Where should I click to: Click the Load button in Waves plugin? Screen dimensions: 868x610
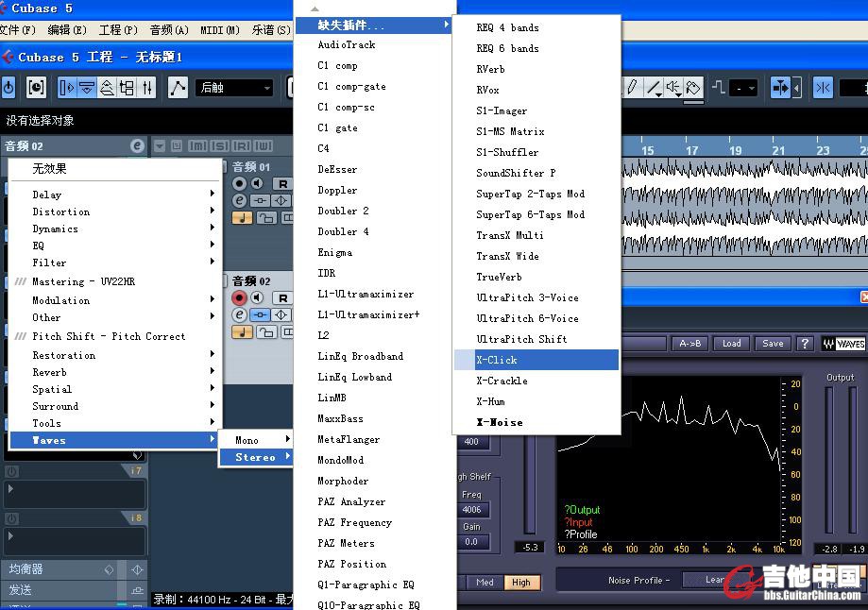(731, 343)
